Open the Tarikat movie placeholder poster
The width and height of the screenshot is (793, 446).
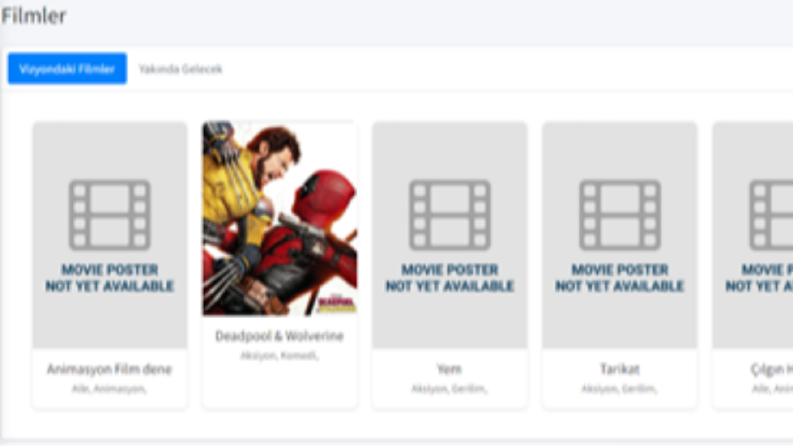[x=620, y=235]
